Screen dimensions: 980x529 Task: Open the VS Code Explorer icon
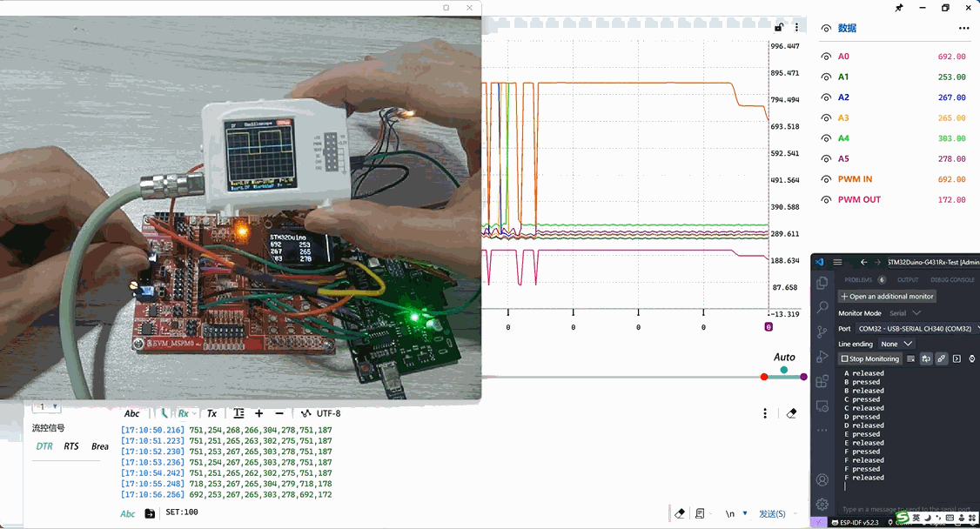pyautogui.click(x=822, y=284)
